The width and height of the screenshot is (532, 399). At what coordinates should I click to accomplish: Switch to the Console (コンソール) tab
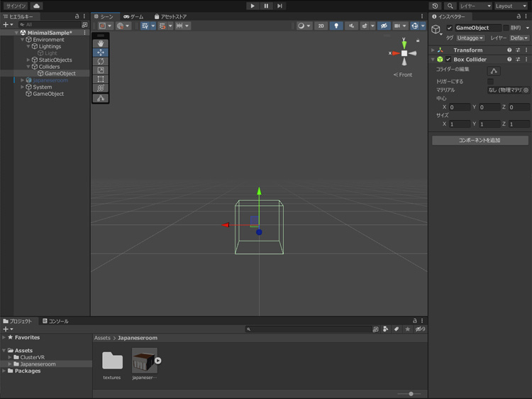tap(56, 321)
